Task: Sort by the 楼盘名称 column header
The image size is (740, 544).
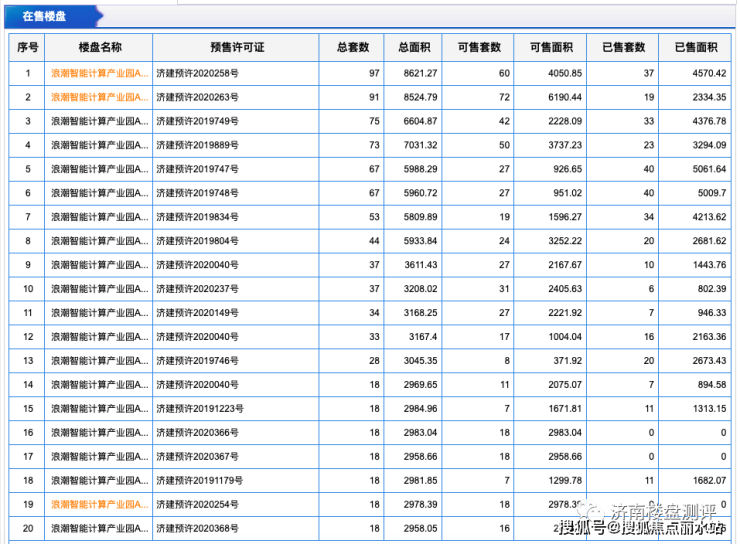Action: pyautogui.click(x=100, y=47)
